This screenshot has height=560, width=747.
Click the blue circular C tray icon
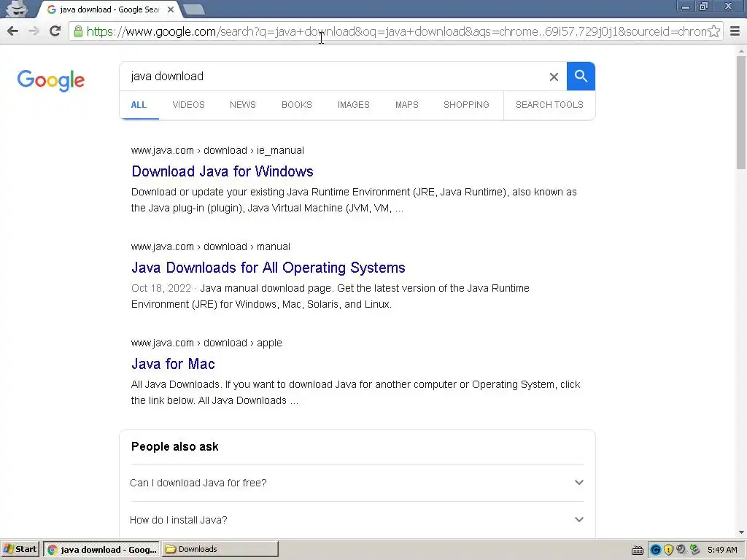coord(656,550)
